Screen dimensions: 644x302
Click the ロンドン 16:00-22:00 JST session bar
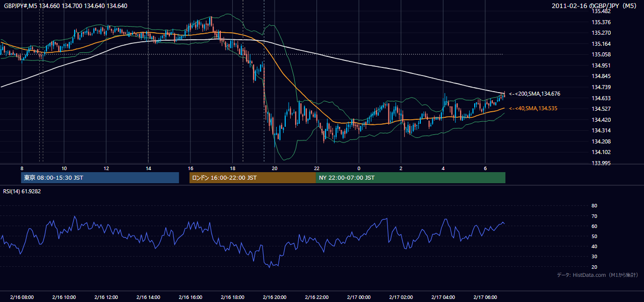(x=252, y=178)
